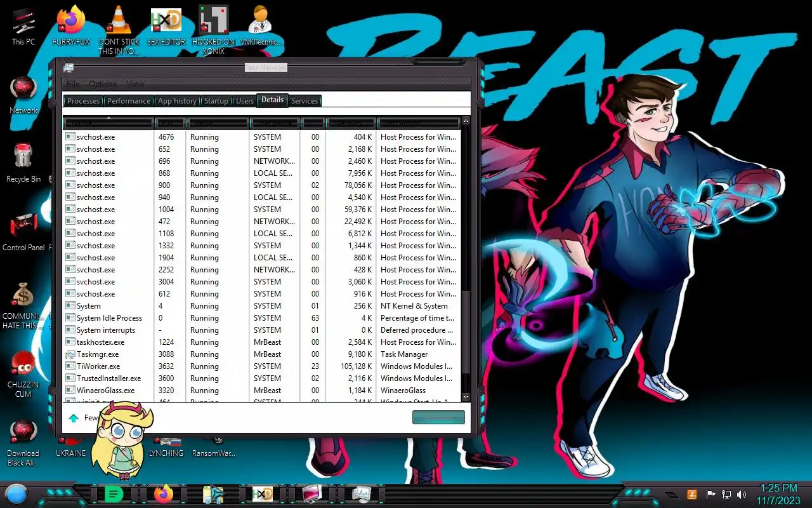Viewport: 812px width, 508px height.
Task: Click the Task Manager description cell
Action: point(404,354)
